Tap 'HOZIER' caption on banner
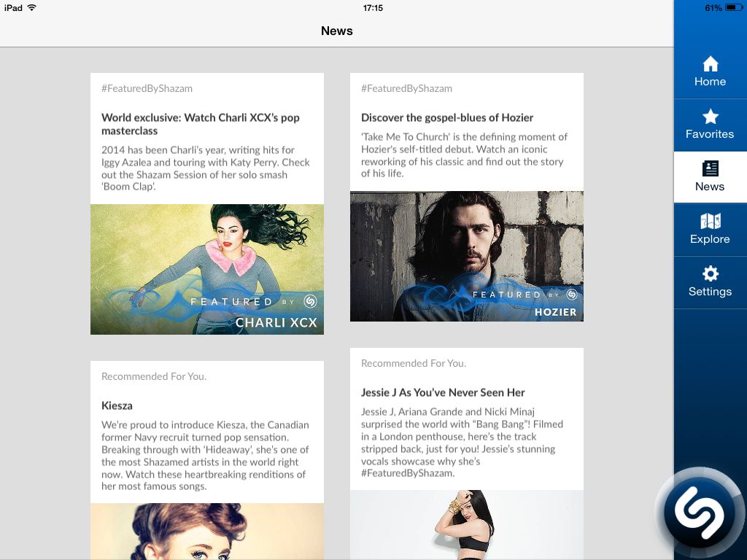The width and height of the screenshot is (747, 560). pyautogui.click(x=555, y=312)
